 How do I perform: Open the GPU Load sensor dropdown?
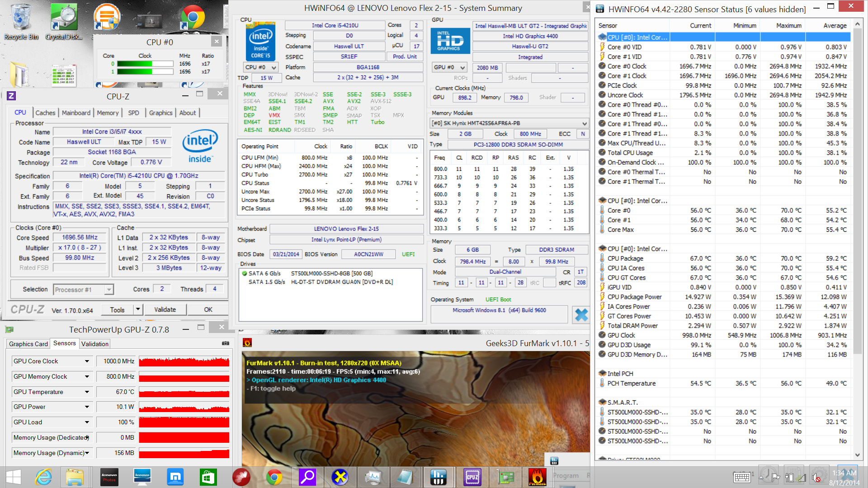(87, 422)
